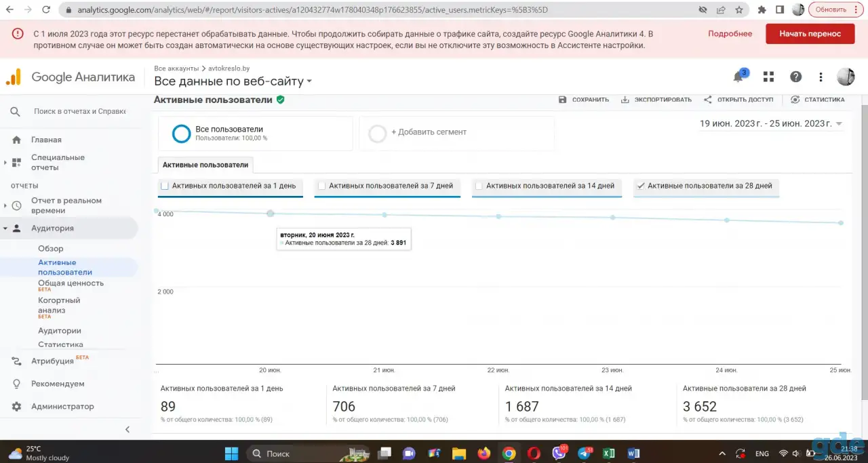Open 'Главная' in the sidebar
Viewport: 868px width, 463px height.
point(46,140)
